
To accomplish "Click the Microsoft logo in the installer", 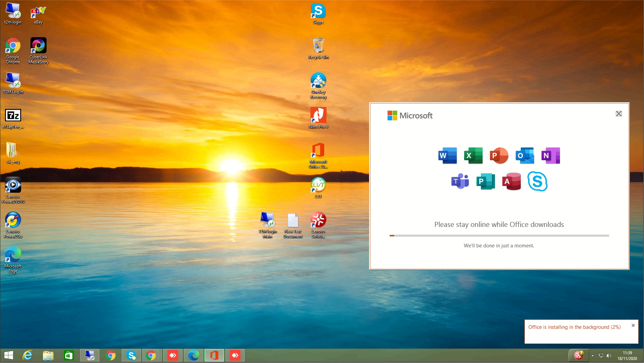I will coord(410,116).
